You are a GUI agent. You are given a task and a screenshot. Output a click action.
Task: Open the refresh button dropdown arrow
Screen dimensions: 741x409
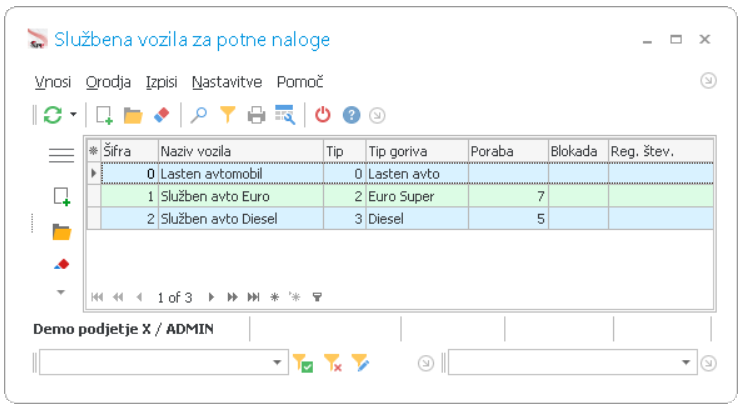tap(73, 114)
